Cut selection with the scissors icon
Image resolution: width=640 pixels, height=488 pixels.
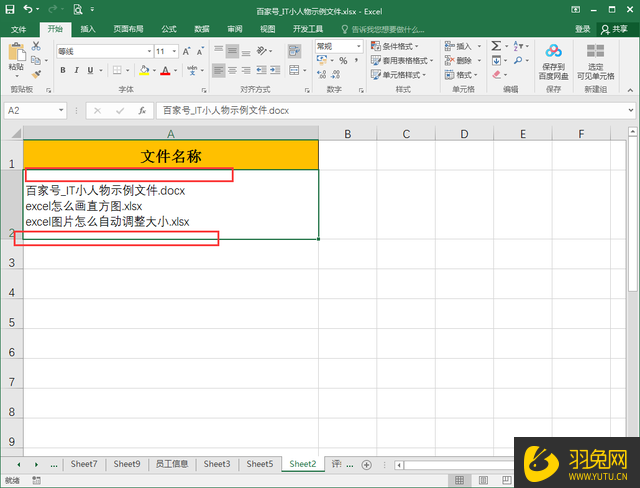(36, 46)
